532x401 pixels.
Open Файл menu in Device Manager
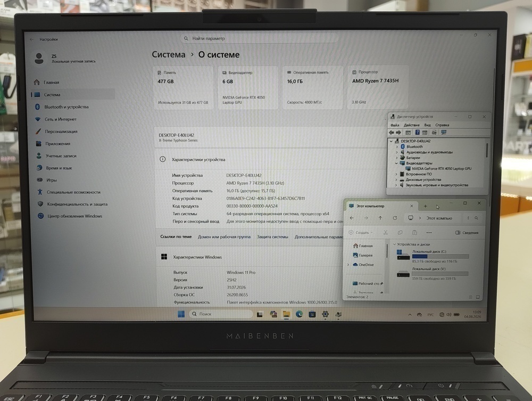point(395,125)
